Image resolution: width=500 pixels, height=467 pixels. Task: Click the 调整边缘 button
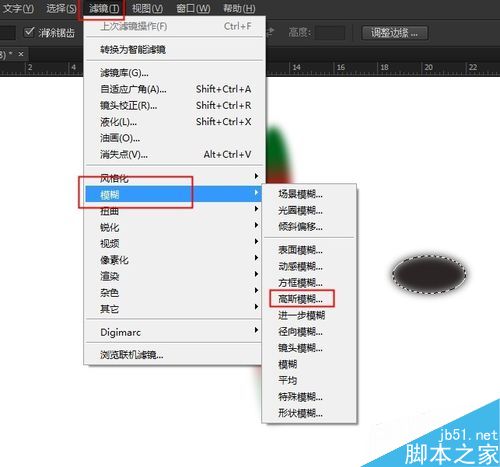point(395,33)
